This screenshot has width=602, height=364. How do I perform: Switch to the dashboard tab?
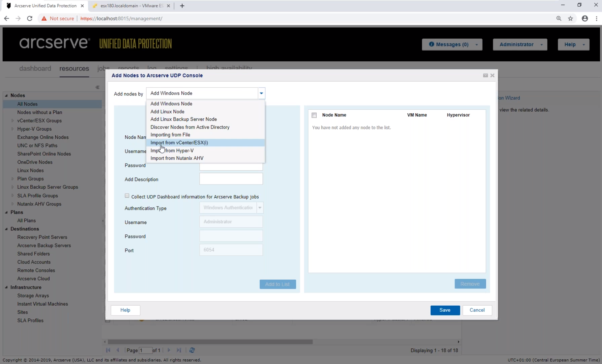coord(35,68)
